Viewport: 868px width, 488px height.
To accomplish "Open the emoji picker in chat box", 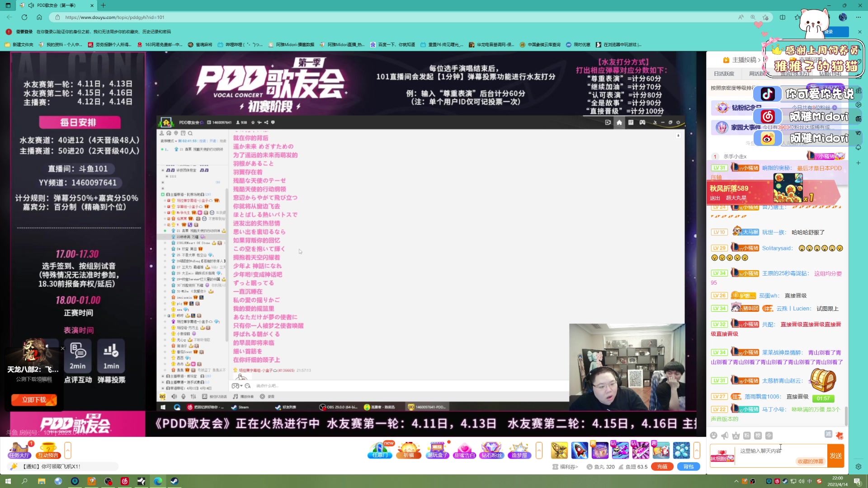I will (x=713, y=435).
